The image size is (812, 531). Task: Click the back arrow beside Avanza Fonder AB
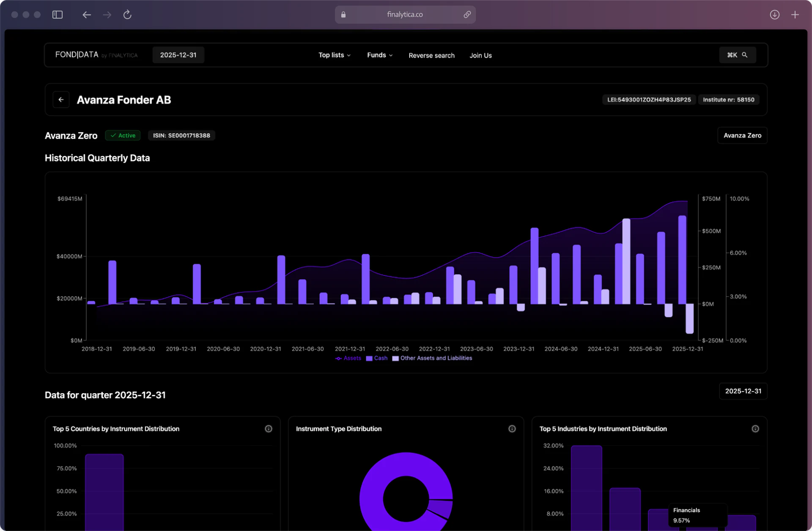click(61, 100)
